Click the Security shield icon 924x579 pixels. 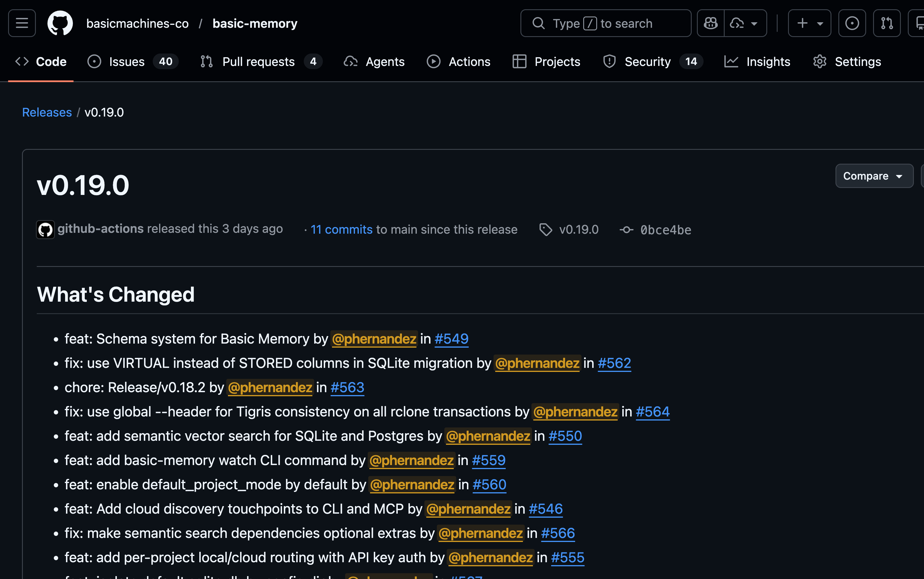tap(609, 62)
